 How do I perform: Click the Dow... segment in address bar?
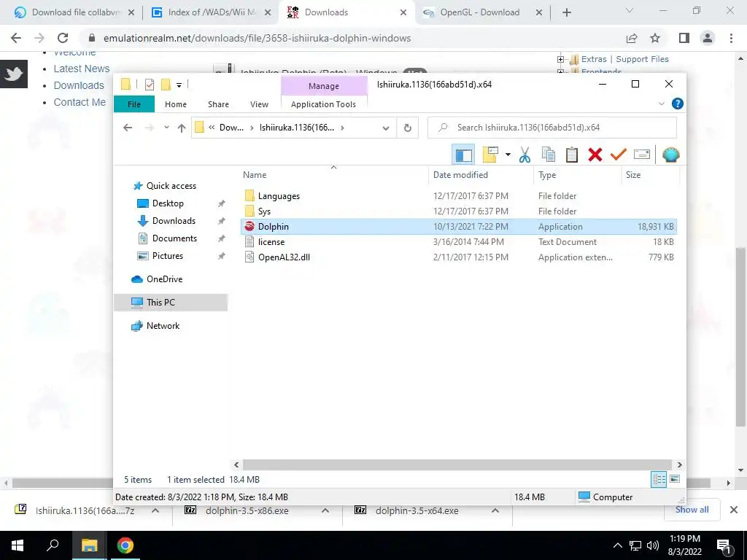231,128
